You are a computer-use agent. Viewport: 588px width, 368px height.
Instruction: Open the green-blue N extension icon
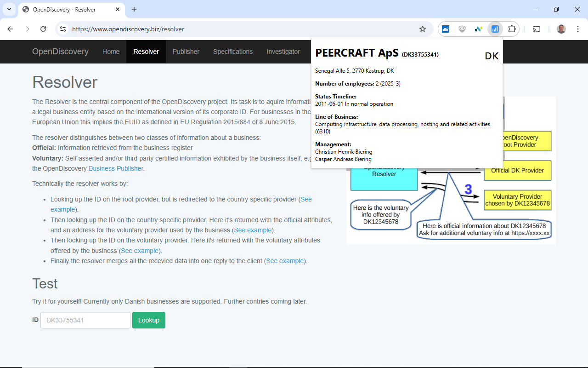(x=478, y=29)
